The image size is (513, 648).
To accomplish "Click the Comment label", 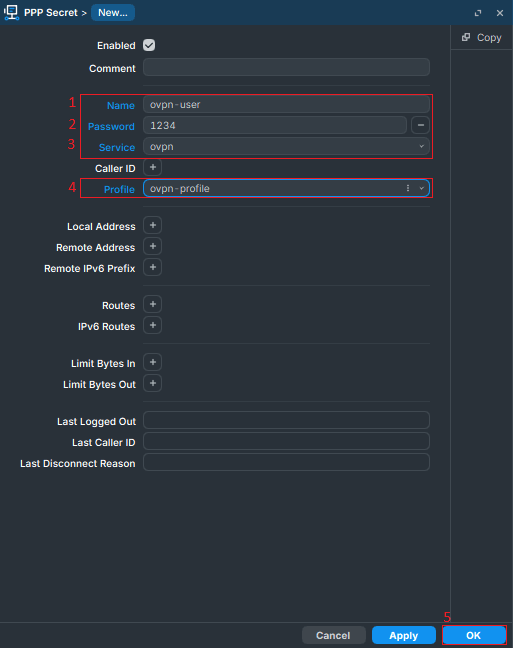I will [112, 69].
